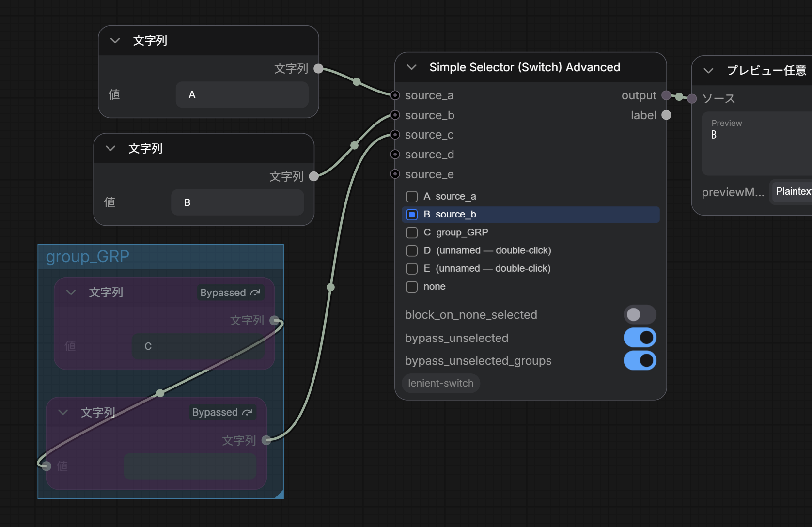Click the lenient-switch badge

(441, 383)
